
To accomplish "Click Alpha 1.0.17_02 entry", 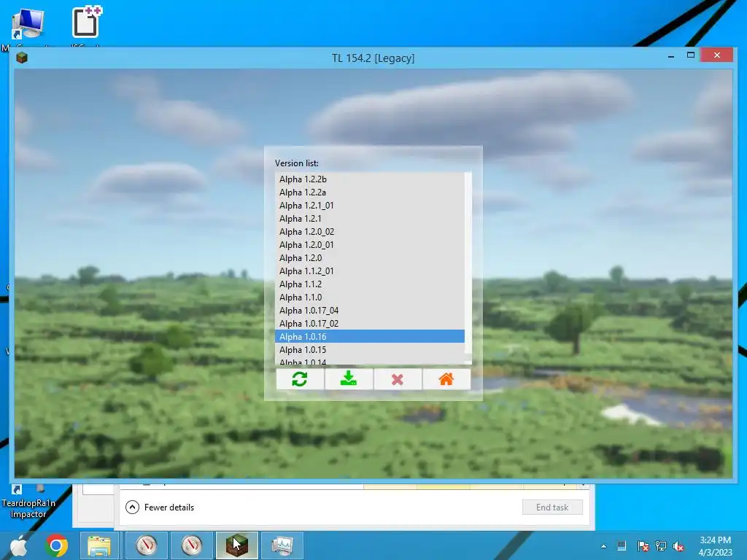I will click(370, 323).
